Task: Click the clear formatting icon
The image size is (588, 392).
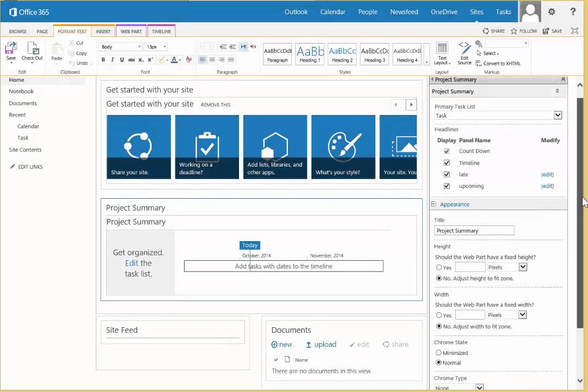Action: 189,60
